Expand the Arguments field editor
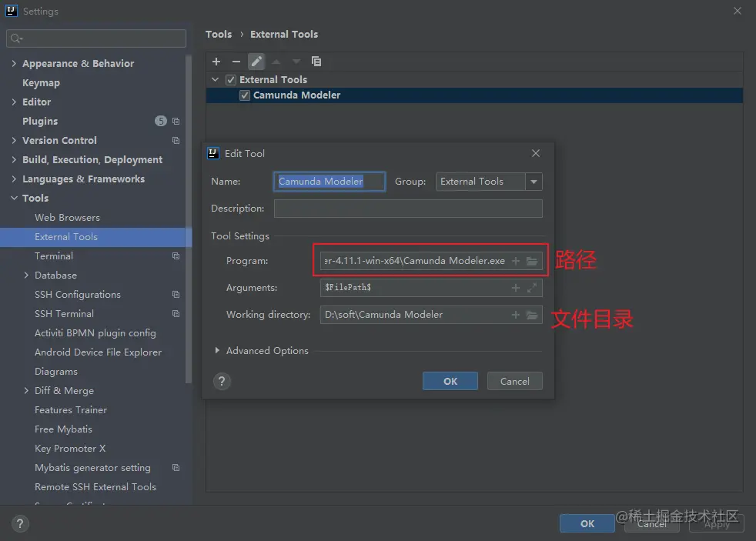 click(532, 288)
